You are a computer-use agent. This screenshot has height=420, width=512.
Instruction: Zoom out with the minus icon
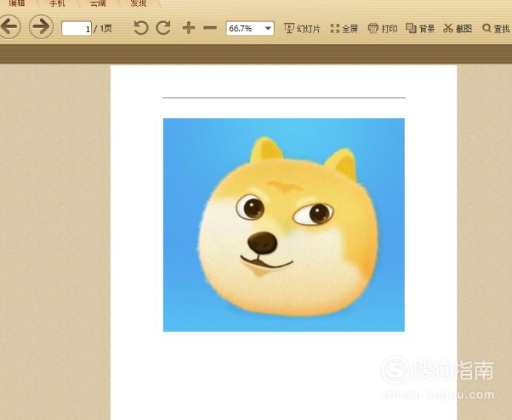[x=210, y=28]
